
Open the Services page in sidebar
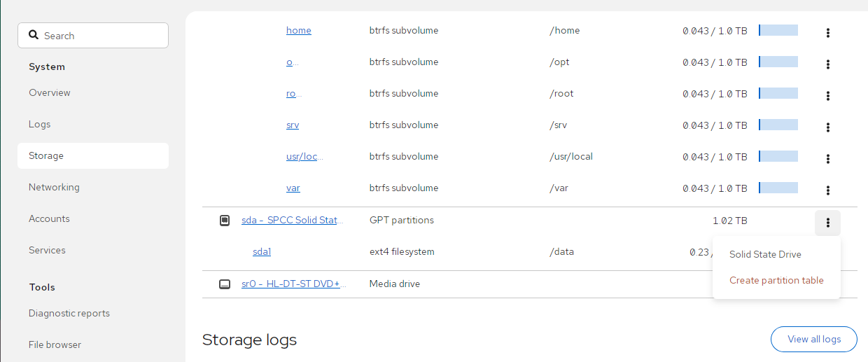click(47, 250)
